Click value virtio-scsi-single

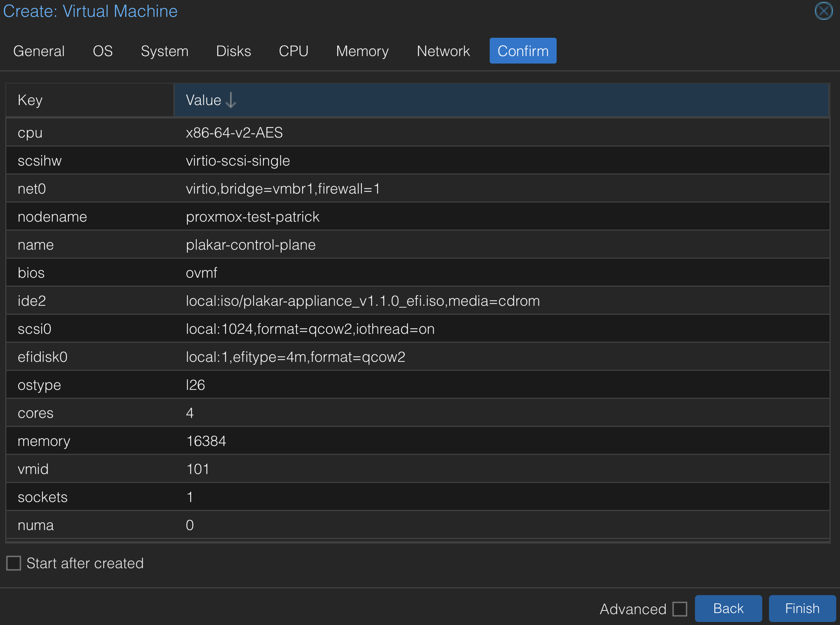238,161
